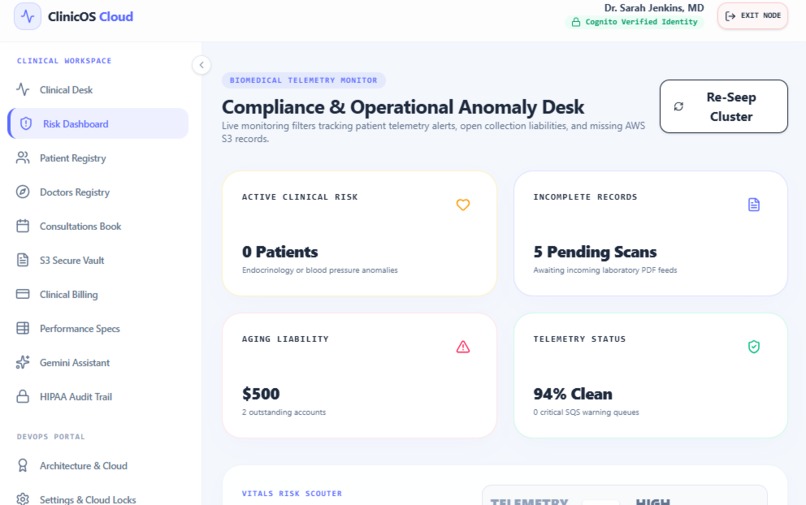Navigate to Clinical Billing
The width and height of the screenshot is (806, 505).
pyautogui.click(x=98, y=294)
